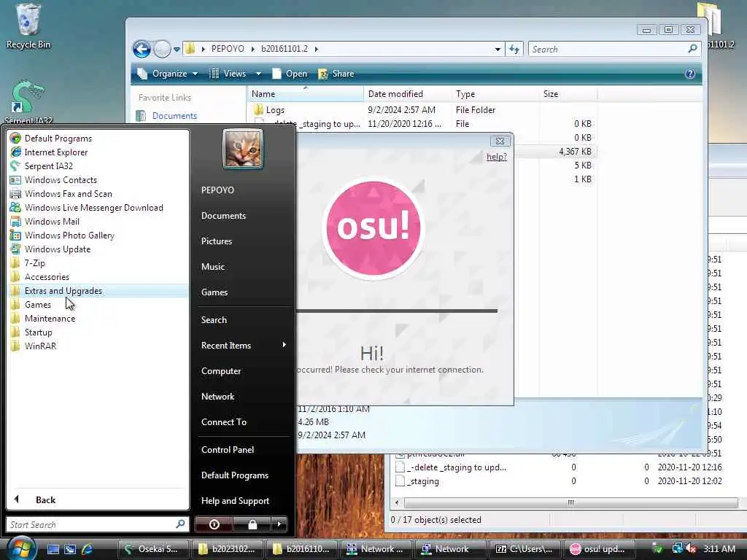Viewport: 747px width, 560px height.
Task: Click the osu! logo in the updater
Action: [373, 228]
